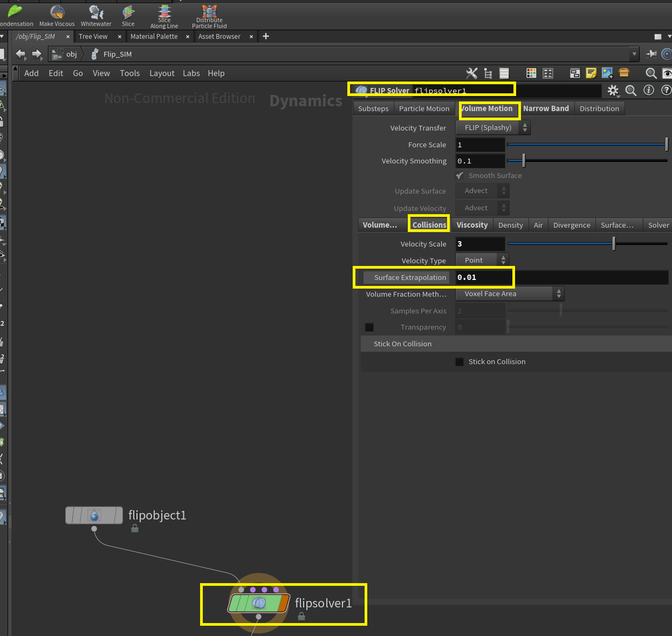Click the Condensation shelf tool
The image size is (672, 636).
click(15, 15)
